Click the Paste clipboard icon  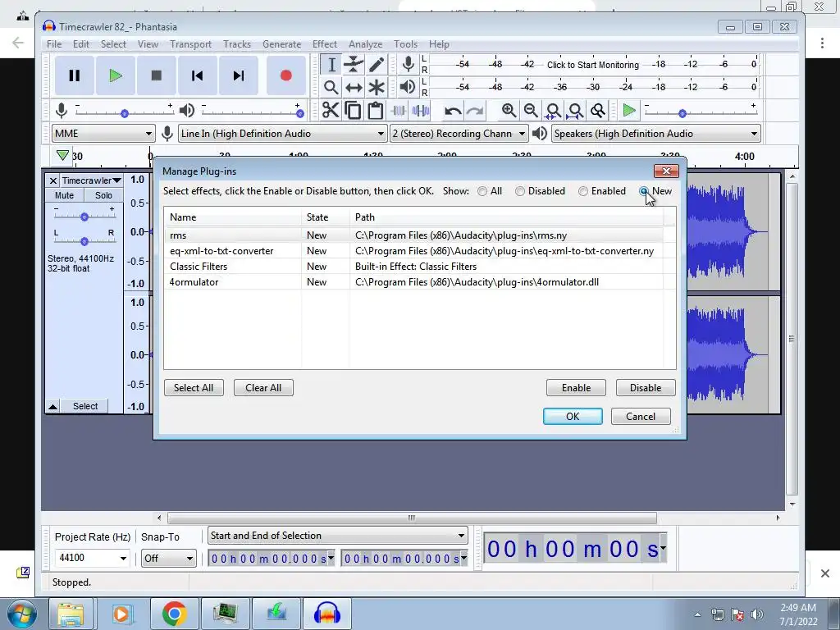[x=376, y=111]
